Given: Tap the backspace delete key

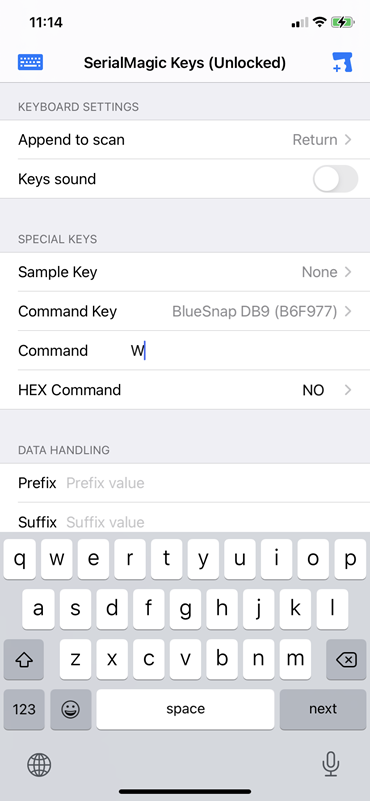Looking at the screenshot, I should [346, 659].
